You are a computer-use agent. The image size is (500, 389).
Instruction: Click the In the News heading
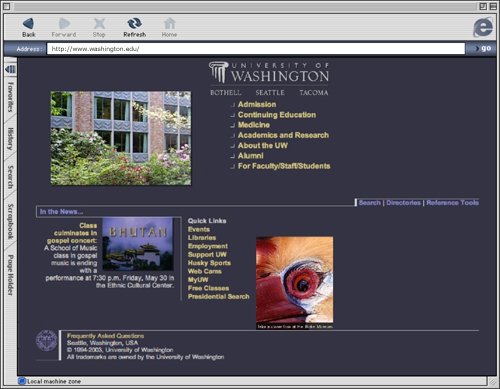tap(61, 212)
